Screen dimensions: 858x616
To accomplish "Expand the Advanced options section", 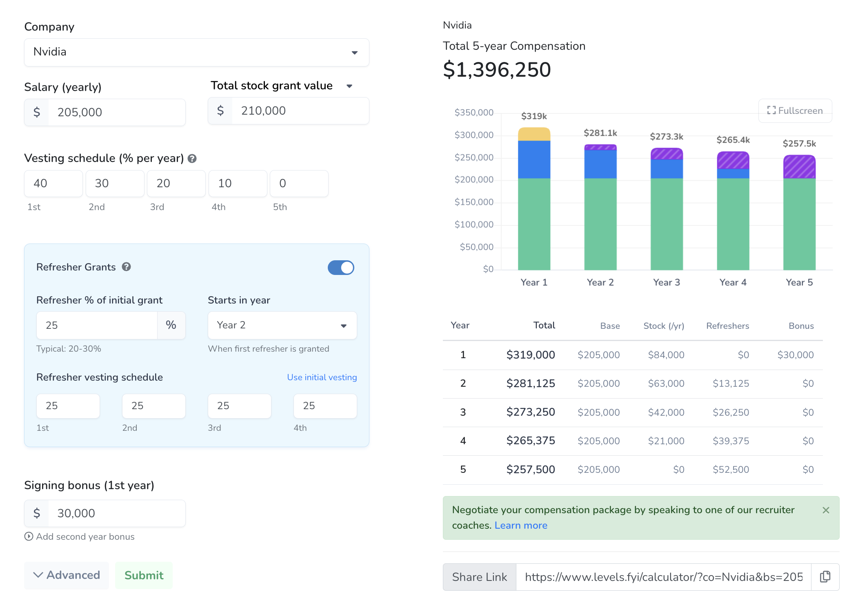I will [x=67, y=575].
